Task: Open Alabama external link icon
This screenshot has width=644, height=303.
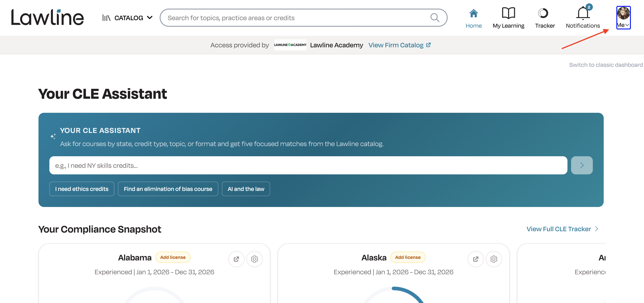Action: (236, 259)
